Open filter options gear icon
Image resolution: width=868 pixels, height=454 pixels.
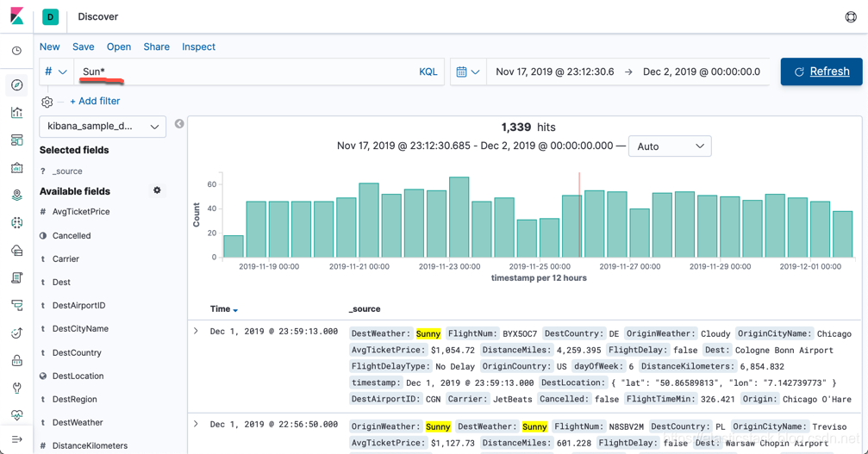pyautogui.click(x=47, y=102)
